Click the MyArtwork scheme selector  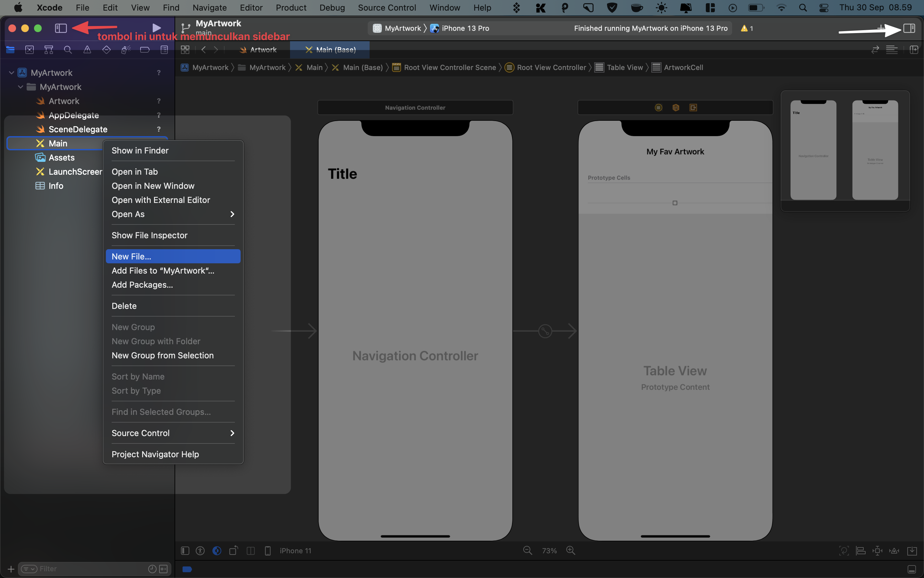[397, 28]
